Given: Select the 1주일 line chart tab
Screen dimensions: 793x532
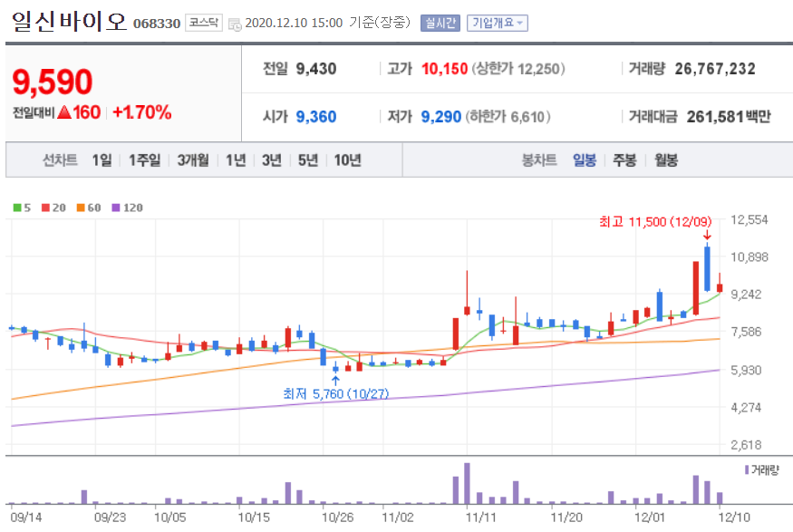Looking at the screenshot, I should 144,160.
